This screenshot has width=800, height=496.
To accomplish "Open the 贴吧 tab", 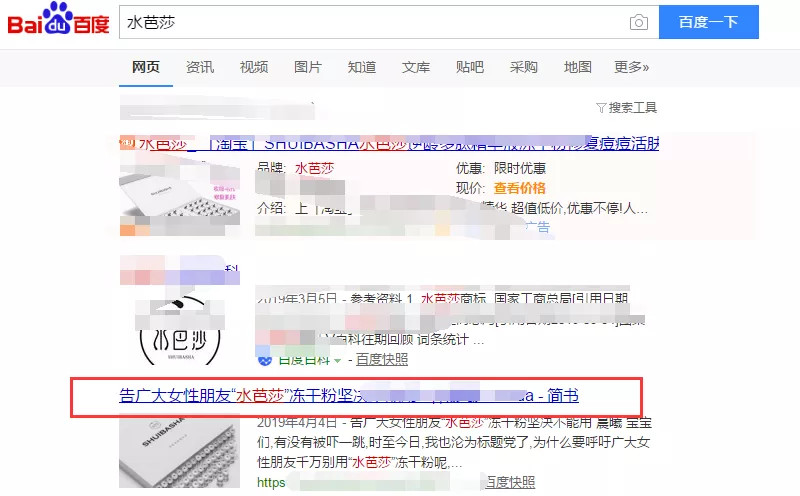I will click(469, 67).
